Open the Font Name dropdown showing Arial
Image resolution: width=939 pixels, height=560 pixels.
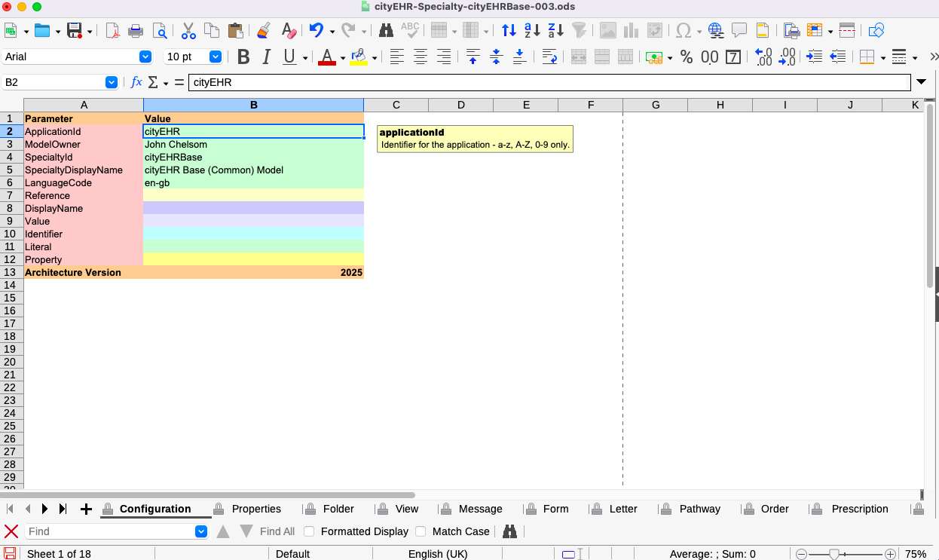pyautogui.click(x=145, y=57)
